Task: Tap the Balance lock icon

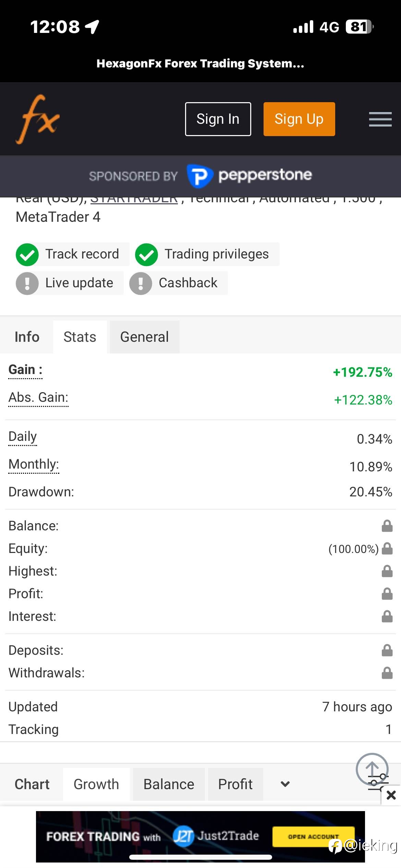Action: point(387,526)
